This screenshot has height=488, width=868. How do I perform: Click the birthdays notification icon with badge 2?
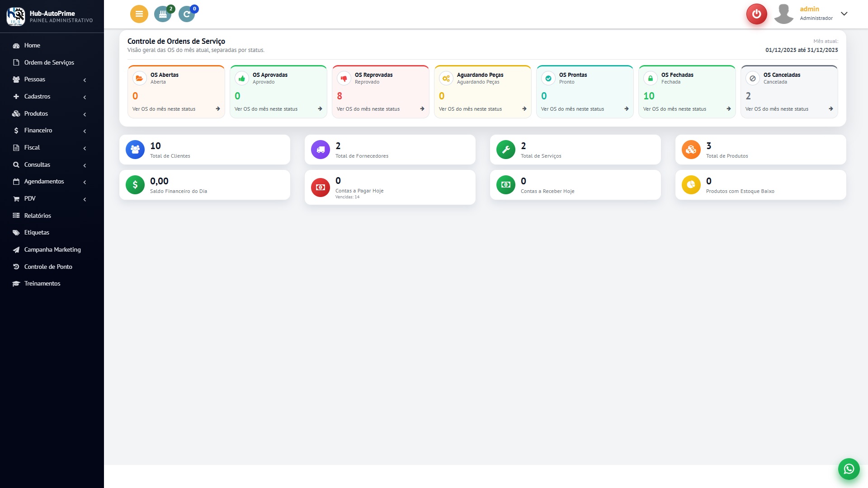[x=163, y=14]
